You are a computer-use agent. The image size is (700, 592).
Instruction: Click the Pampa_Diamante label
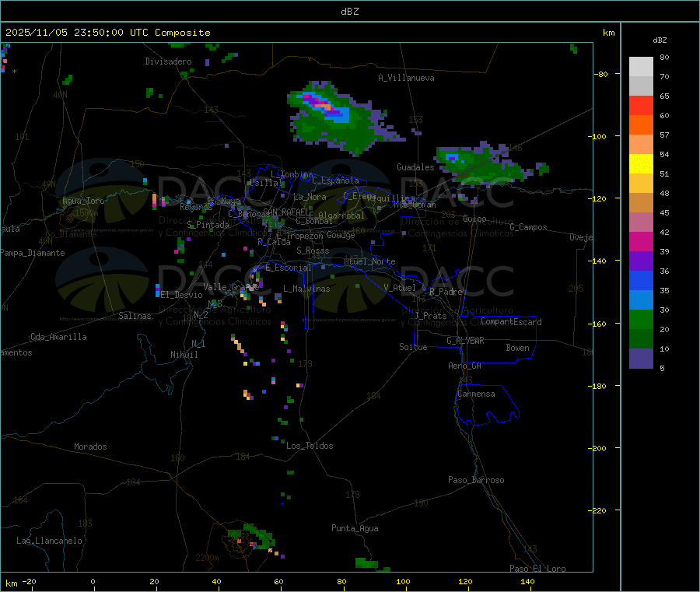[x=32, y=253]
